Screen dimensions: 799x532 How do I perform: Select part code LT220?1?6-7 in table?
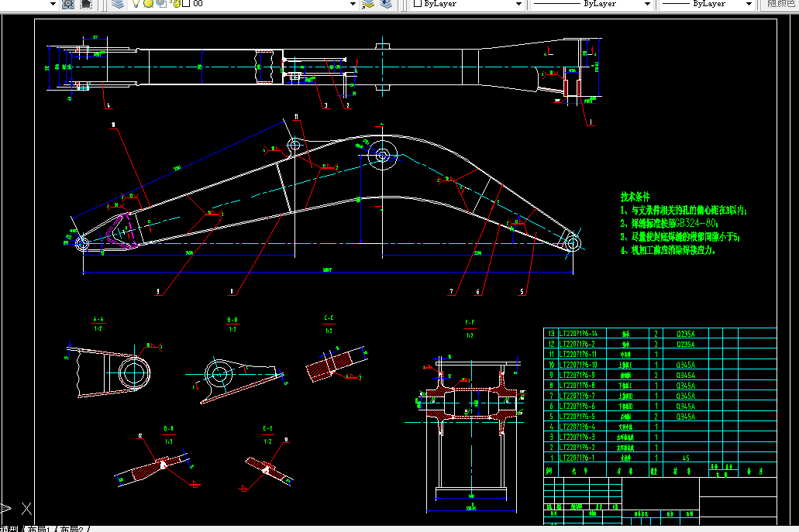coord(577,396)
